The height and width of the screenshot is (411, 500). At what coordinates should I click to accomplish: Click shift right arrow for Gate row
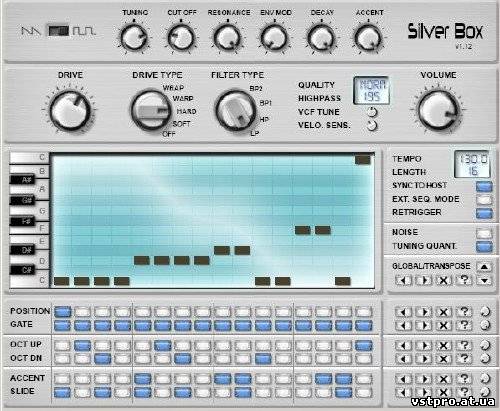pos(424,325)
